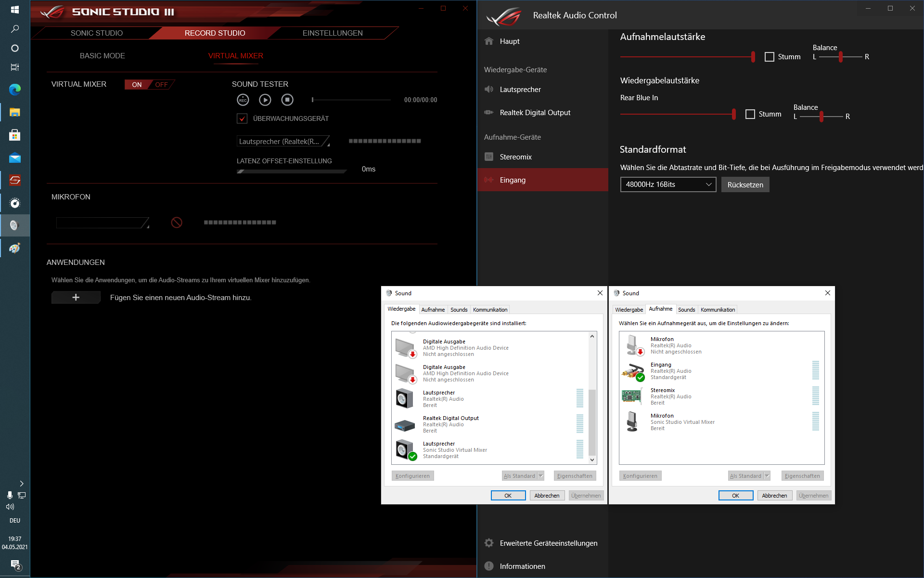Image resolution: width=924 pixels, height=578 pixels.
Task: Turn Virtual Mixer OFF
Action: (161, 85)
